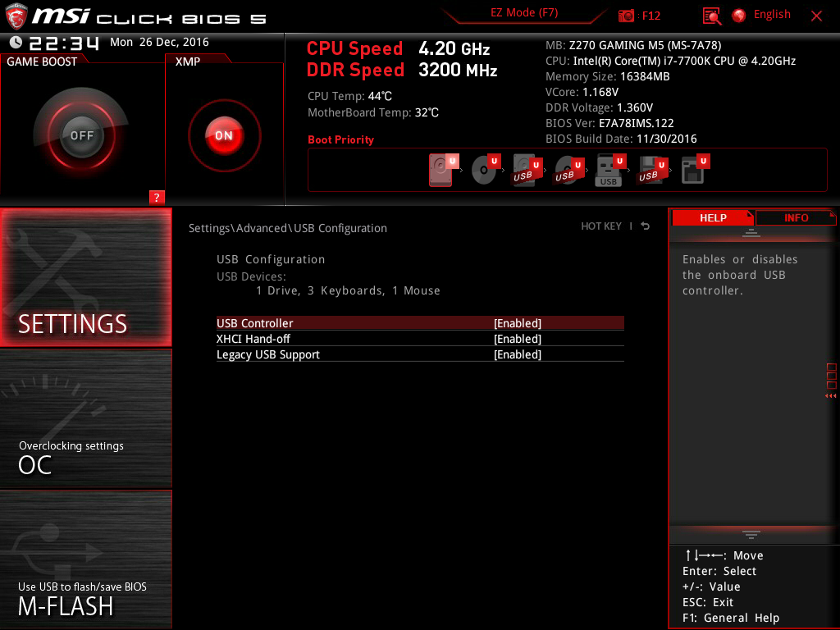The width and height of the screenshot is (840, 630).
Task: Click the VCore 1.168V reading
Action: point(582,92)
